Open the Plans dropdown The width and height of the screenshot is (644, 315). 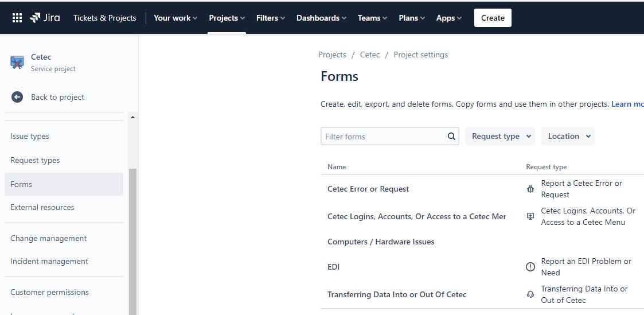point(412,18)
